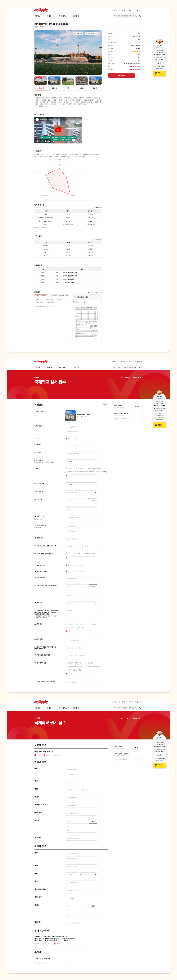This screenshot has width=177, height=980.
Task: Click the search magnifier icon on the 보호자 정보 page
Action: [140, 708]
